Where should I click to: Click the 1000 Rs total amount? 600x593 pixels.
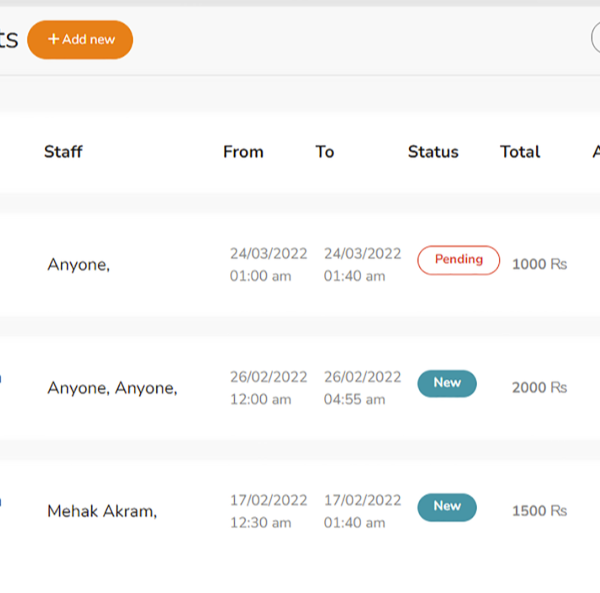539,265
